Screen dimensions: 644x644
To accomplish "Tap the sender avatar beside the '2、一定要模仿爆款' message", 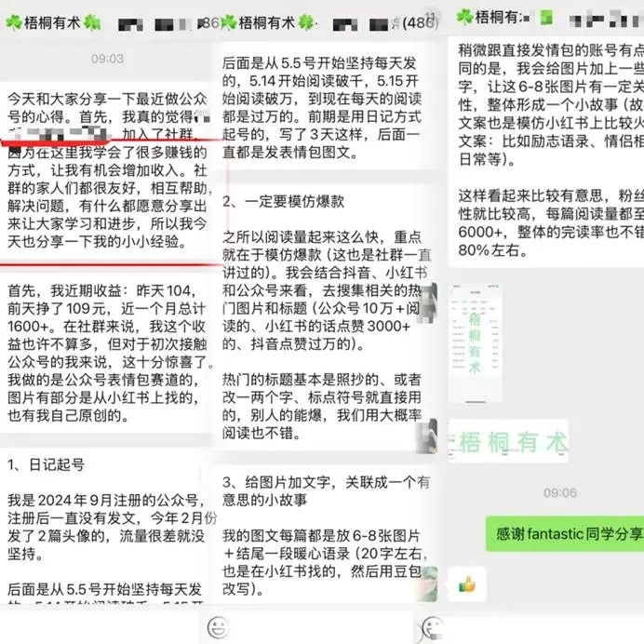I will click(x=429, y=302).
